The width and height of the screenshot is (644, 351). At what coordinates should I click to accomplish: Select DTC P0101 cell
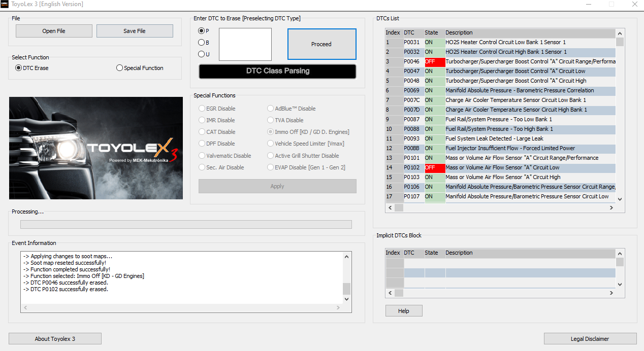[414, 158]
